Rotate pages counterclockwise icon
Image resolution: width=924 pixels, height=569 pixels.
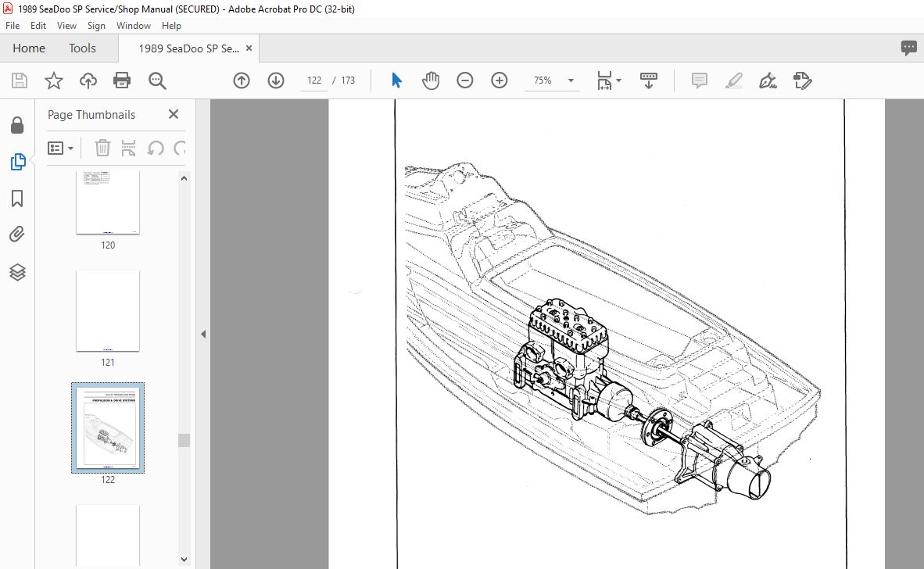(156, 148)
